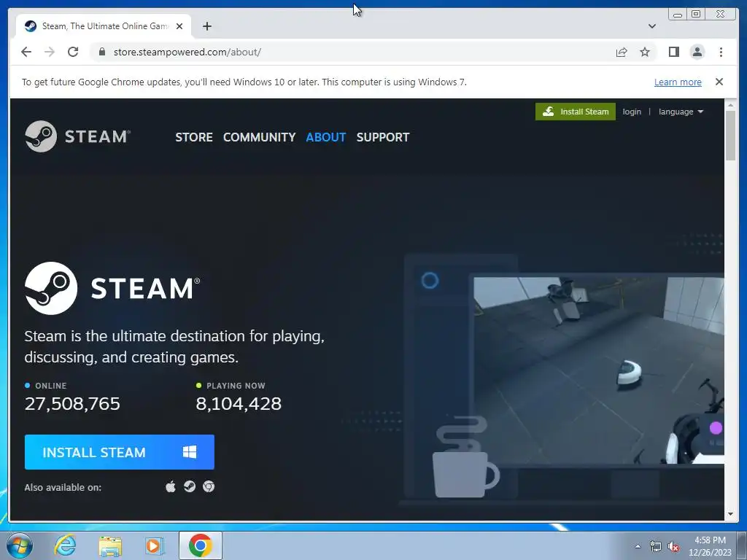Dismiss the Chrome update notification bar
This screenshot has width=747, height=560.
pos(719,82)
